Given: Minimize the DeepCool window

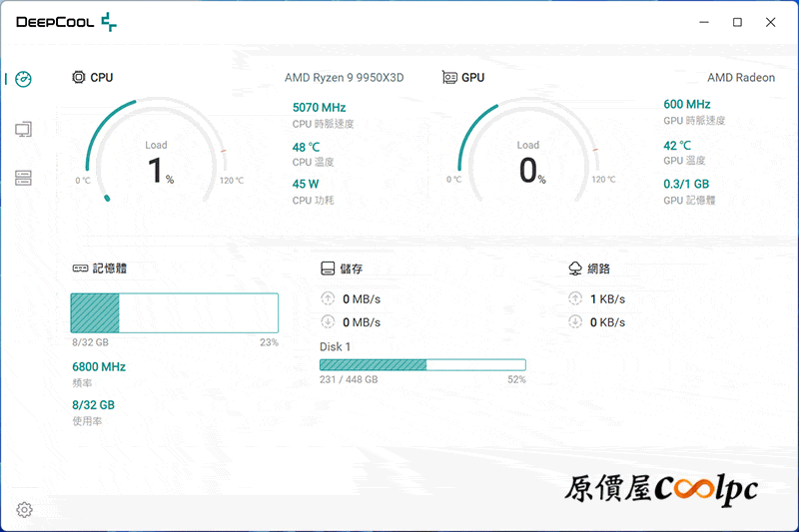Looking at the screenshot, I should coord(705,22).
